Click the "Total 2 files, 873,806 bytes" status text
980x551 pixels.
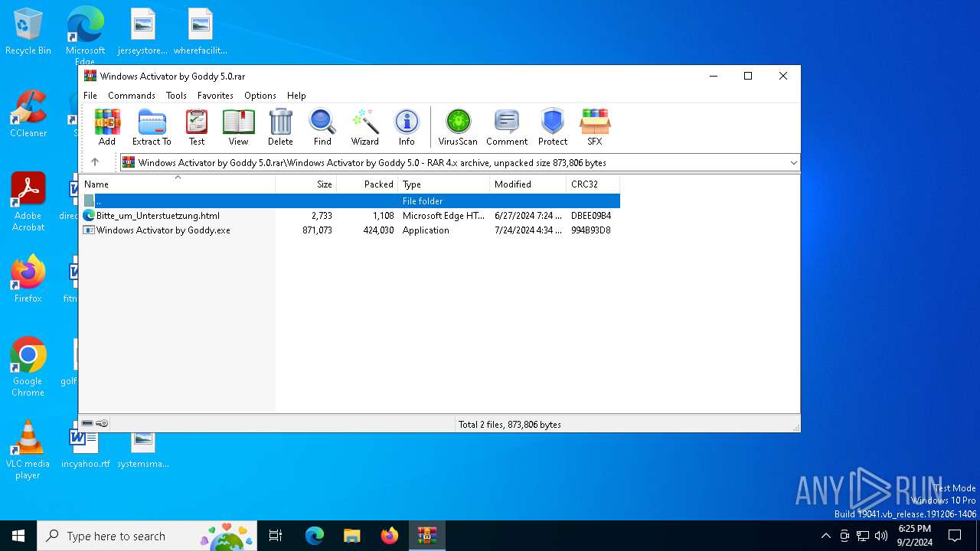[510, 424]
